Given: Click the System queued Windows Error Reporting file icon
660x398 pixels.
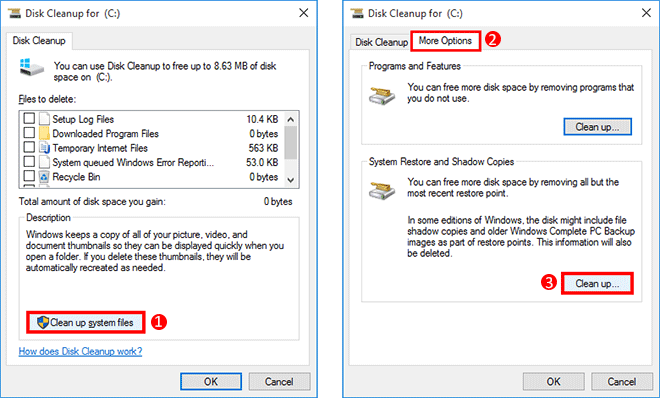Looking at the screenshot, I should coord(45,162).
